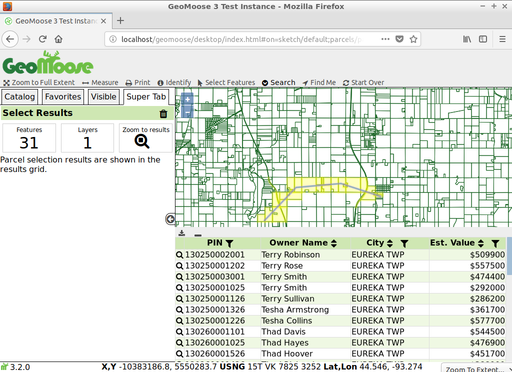Choose the Select Features tool

[x=226, y=82]
